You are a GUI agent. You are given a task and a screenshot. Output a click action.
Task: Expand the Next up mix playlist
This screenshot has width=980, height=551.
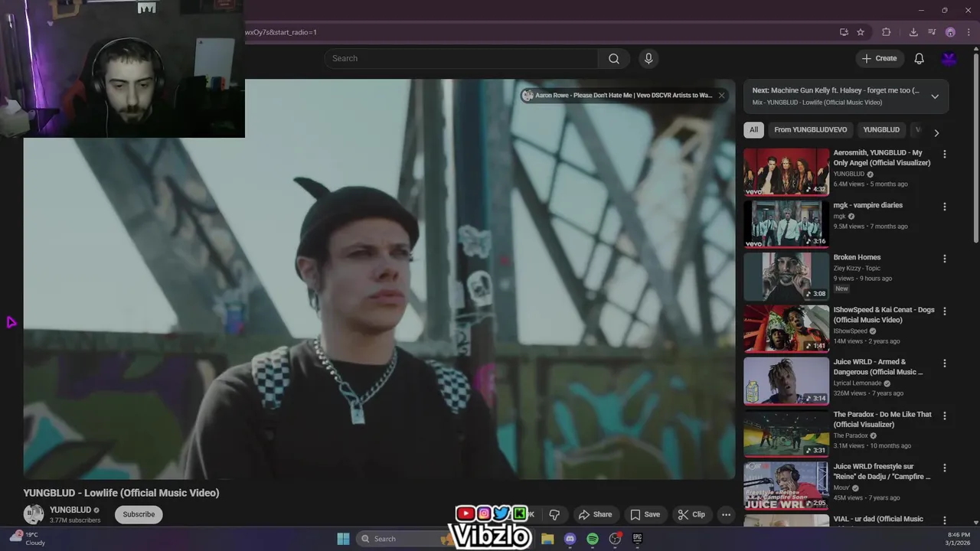click(935, 96)
